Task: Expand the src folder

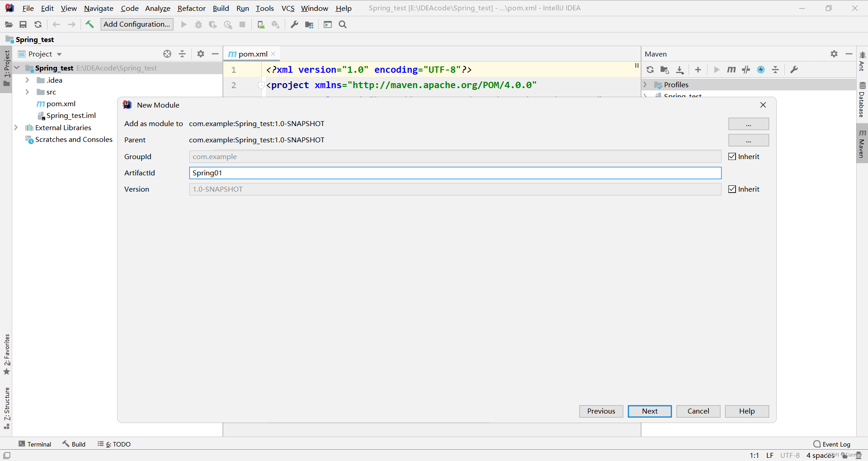Action: coord(27,92)
